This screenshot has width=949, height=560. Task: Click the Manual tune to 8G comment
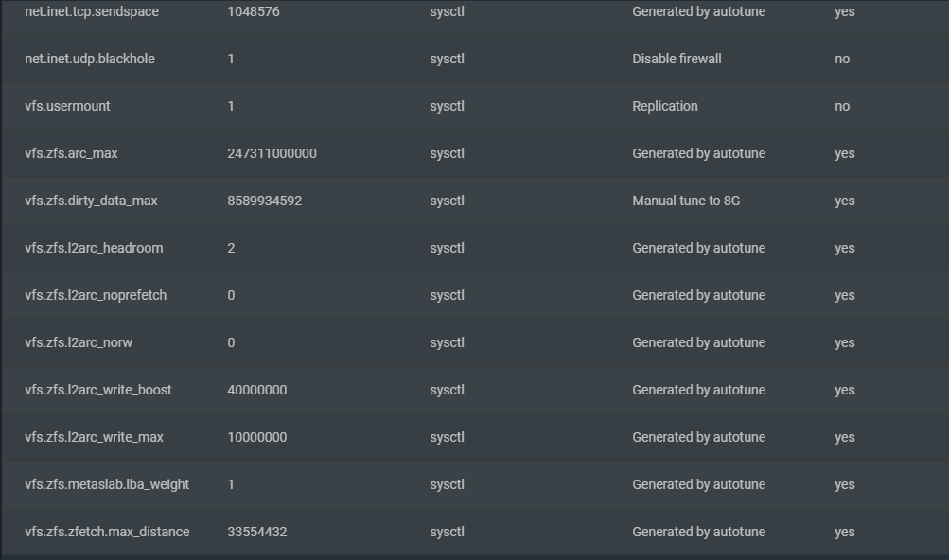pos(686,201)
